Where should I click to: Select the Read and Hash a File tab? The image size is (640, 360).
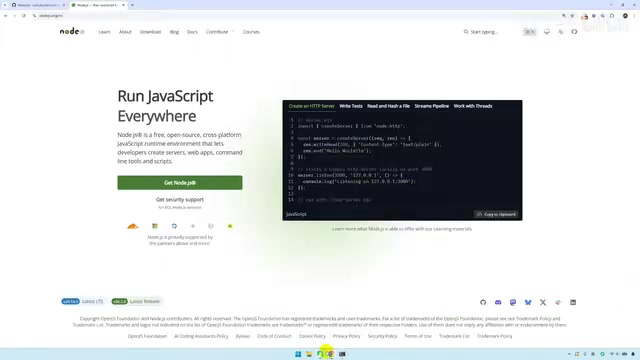388,106
